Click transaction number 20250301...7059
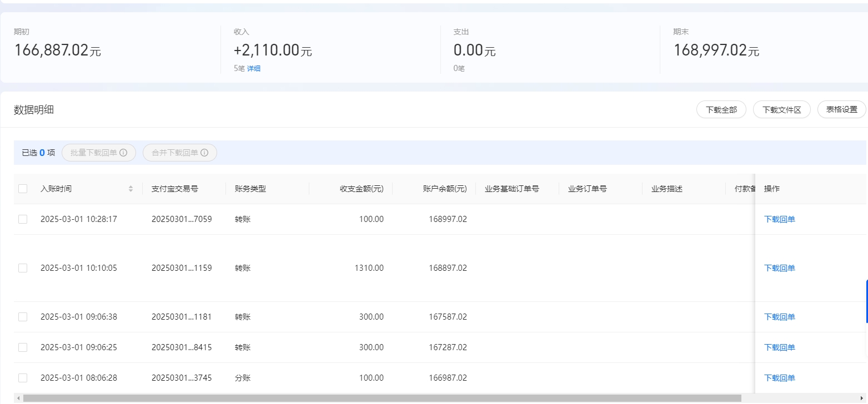This screenshot has width=868, height=404. click(x=182, y=219)
